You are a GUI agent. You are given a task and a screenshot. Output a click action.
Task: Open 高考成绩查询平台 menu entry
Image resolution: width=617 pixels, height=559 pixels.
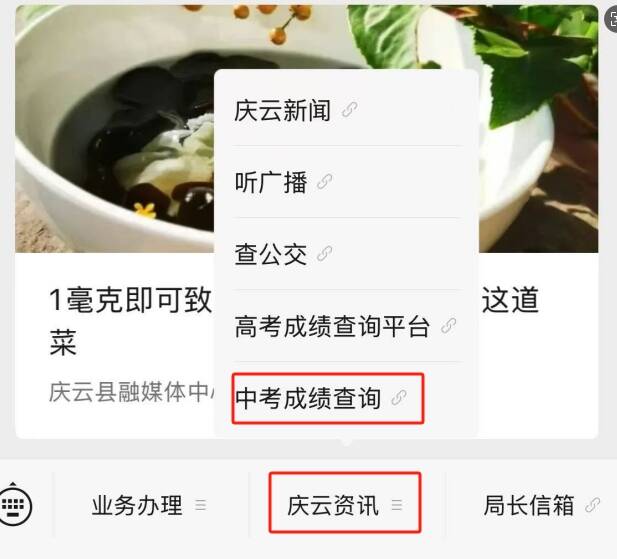(x=346, y=326)
